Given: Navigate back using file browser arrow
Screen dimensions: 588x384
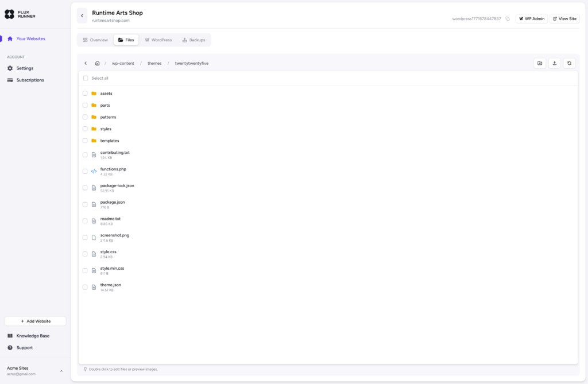Looking at the screenshot, I should (86, 63).
